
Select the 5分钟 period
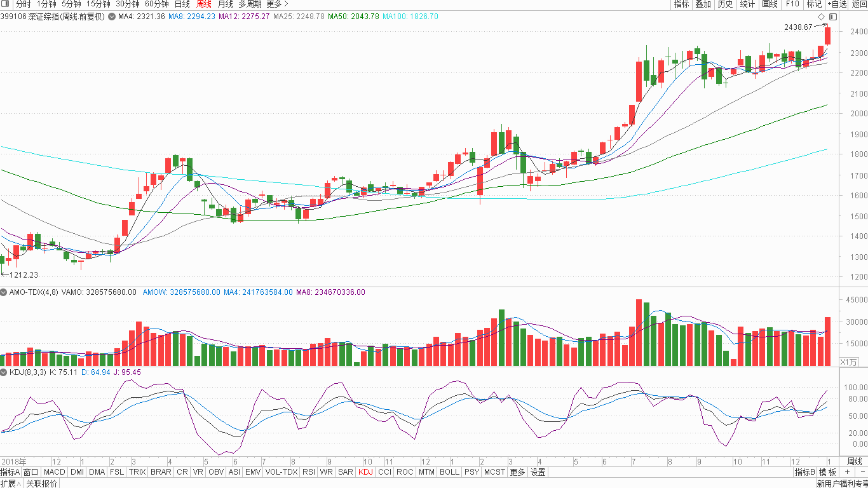click(x=71, y=4)
